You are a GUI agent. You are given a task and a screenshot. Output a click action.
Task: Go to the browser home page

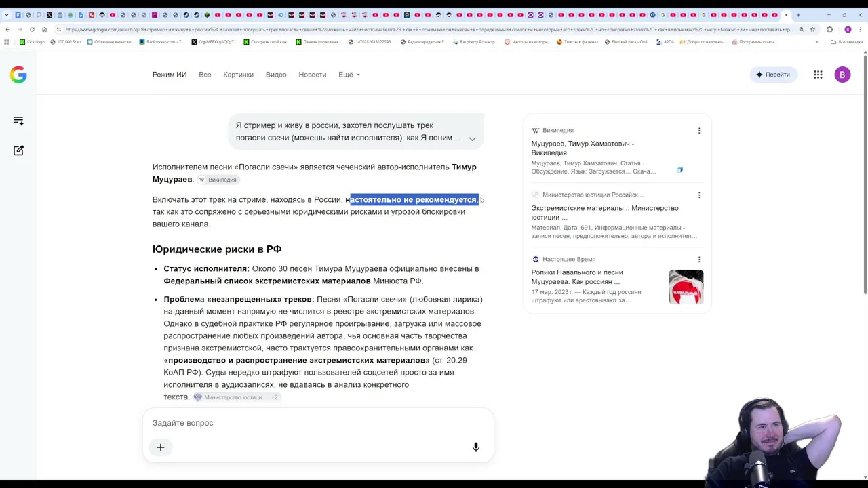[x=44, y=29]
